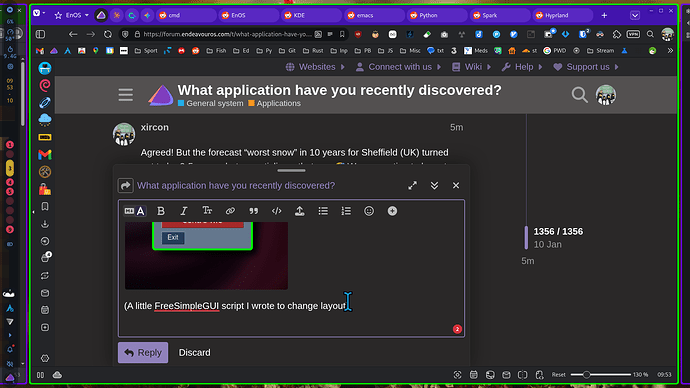
Task: Close the reply composer
Action: pyautogui.click(x=456, y=186)
